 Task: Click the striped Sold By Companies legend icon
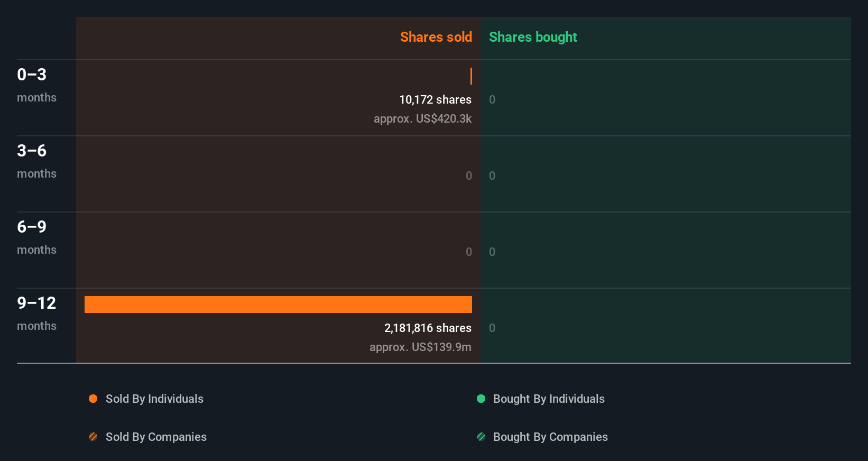click(x=93, y=437)
